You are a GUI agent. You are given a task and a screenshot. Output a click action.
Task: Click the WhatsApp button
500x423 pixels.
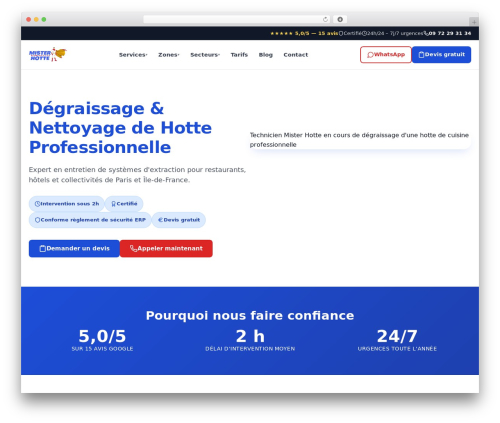click(386, 55)
